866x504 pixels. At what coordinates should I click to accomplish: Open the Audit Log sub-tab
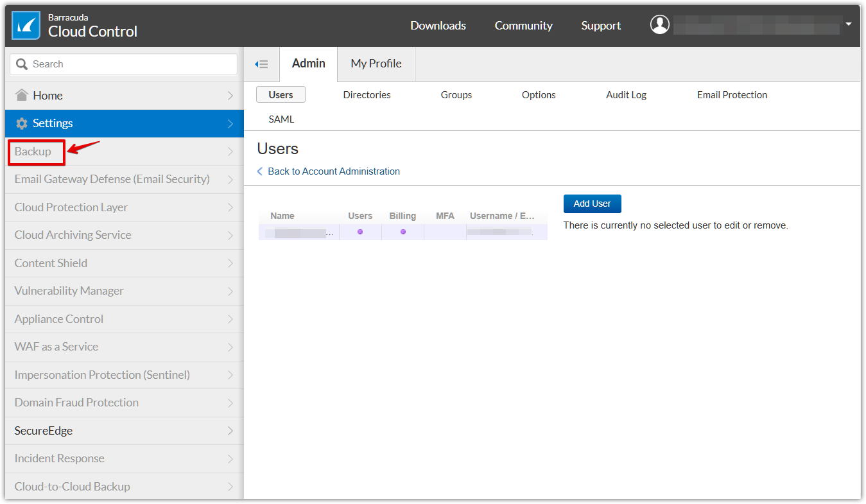click(x=626, y=94)
